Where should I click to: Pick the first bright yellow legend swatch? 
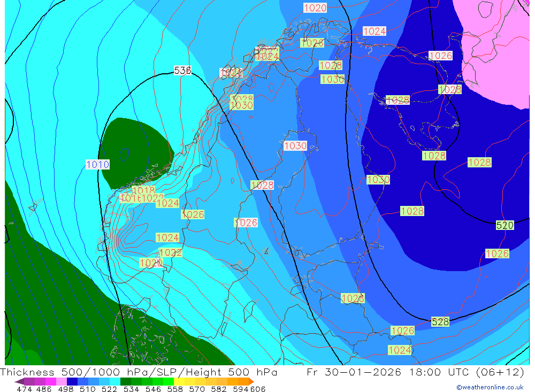(x=179, y=381)
